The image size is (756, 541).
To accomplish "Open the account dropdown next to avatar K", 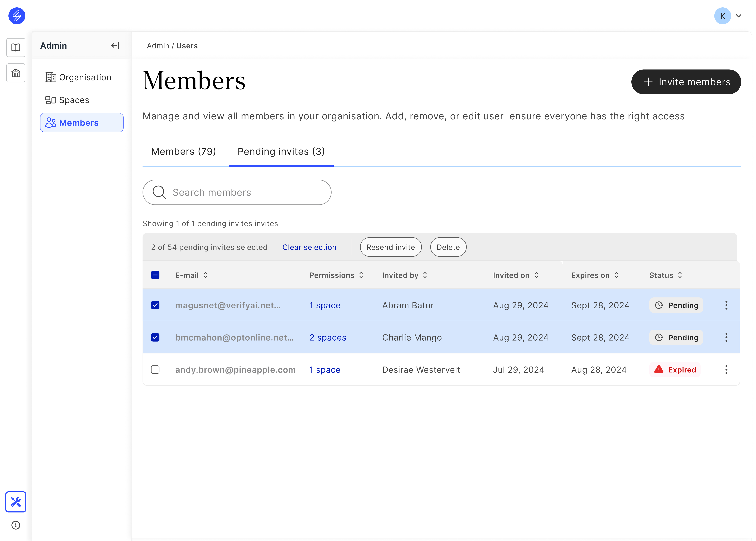I will [739, 16].
